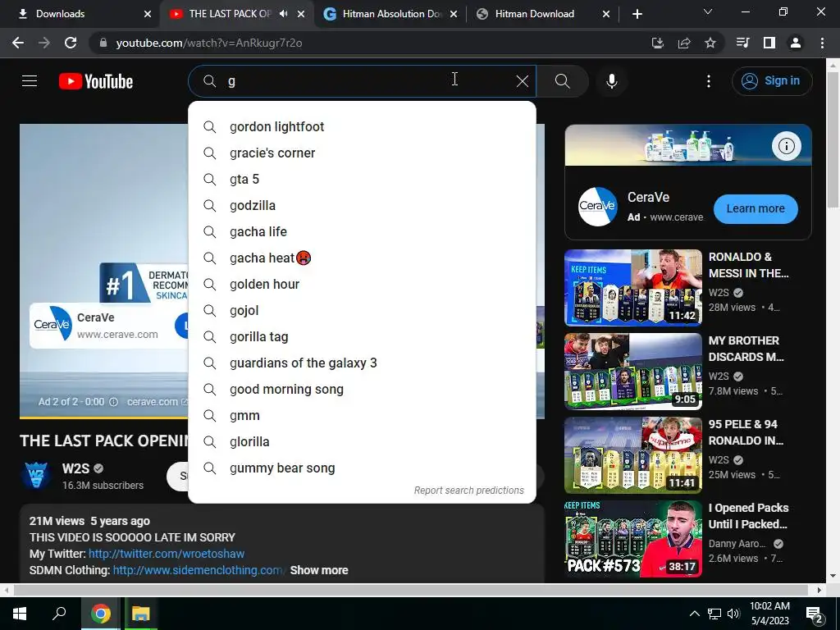Share this page via address bar icon

coord(684,43)
